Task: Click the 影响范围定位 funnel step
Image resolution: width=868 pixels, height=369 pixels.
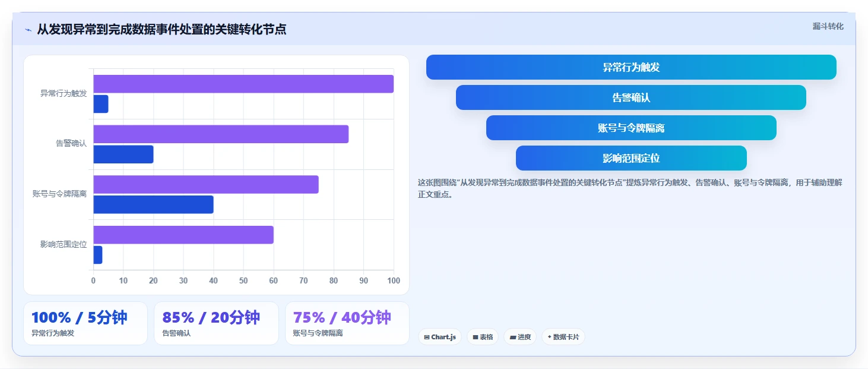Action: pos(631,158)
